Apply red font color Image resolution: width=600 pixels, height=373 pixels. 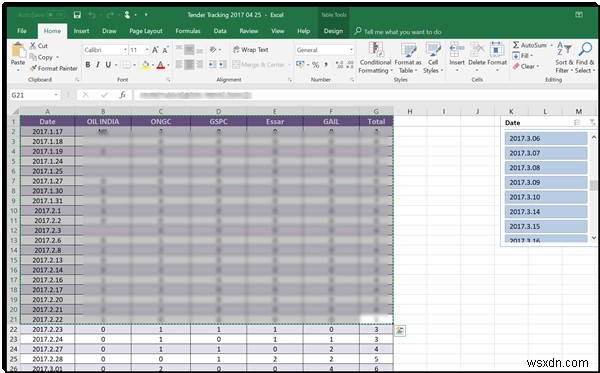click(161, 65)
